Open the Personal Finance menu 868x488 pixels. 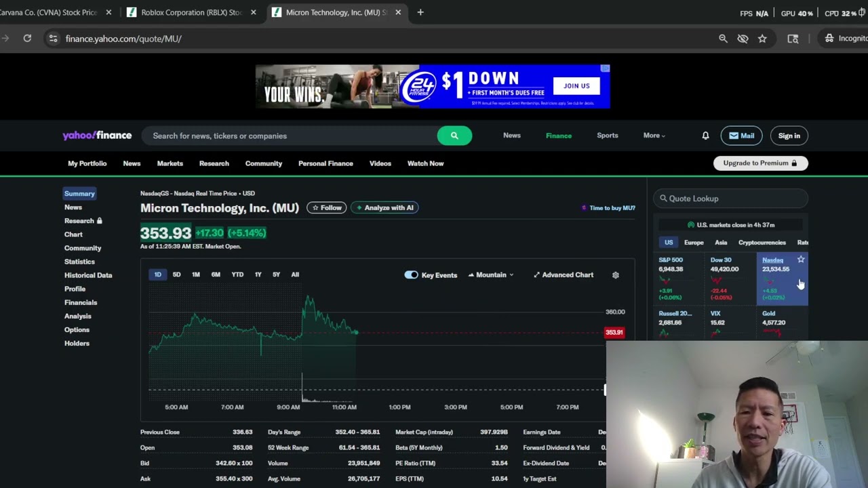coord(325,163)
